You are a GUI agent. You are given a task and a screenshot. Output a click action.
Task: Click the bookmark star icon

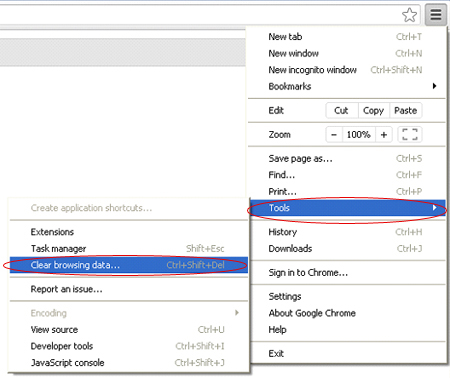[409, 15]
